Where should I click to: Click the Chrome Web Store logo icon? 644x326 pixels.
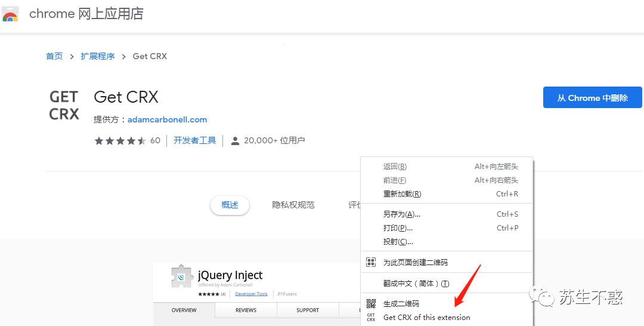click(10, 14)
